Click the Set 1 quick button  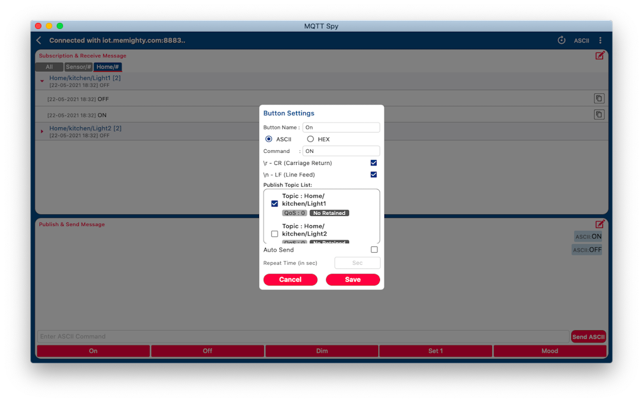tap(436, 351)
